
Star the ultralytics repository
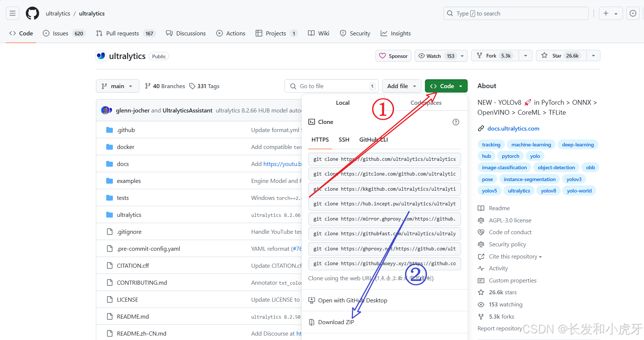click(561, 56)
